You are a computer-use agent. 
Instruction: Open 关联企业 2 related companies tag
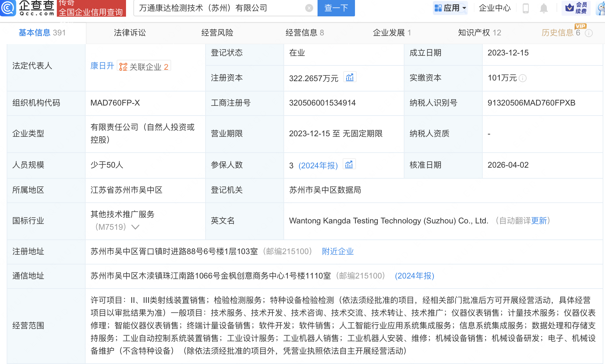144,66
